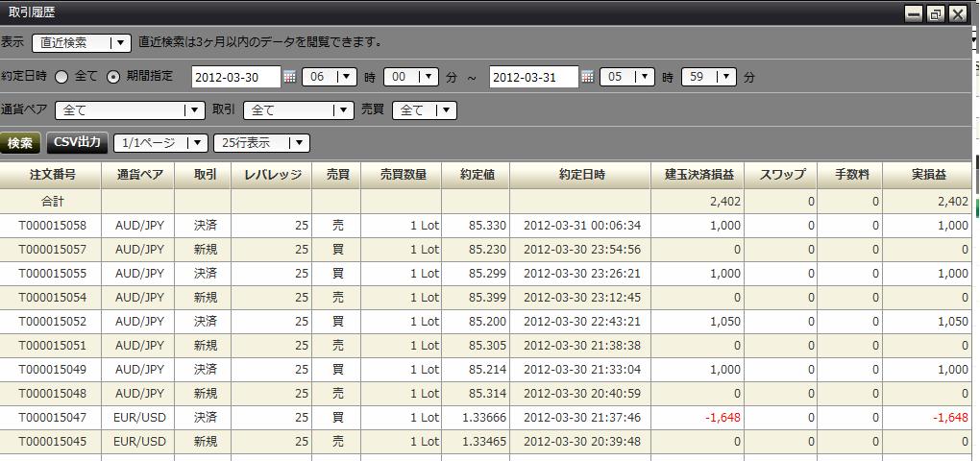Select order number T000015055
Screen dimensions: 980x461
(53, 273)
